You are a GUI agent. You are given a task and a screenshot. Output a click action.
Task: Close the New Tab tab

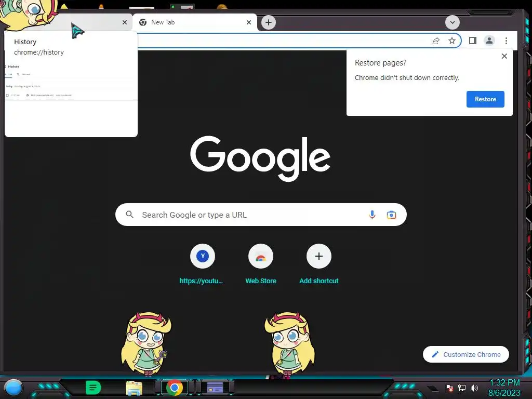[x=249, y=22]
